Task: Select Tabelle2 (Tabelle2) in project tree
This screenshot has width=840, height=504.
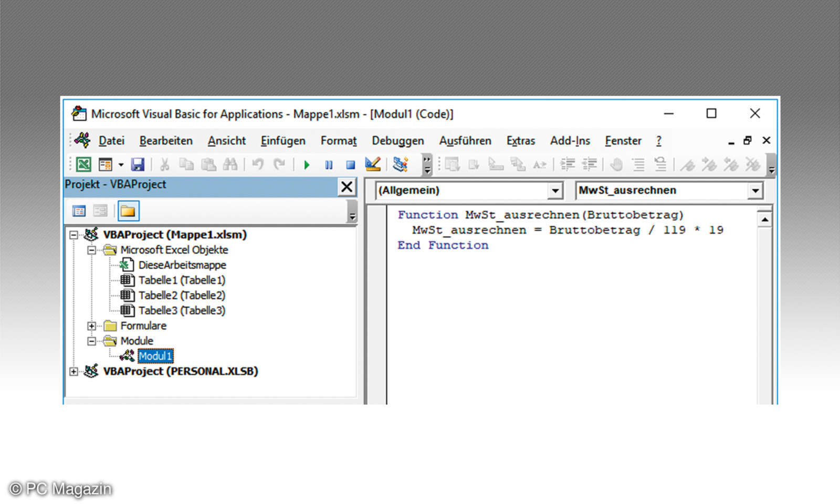Action: click(x=181, y=296)
